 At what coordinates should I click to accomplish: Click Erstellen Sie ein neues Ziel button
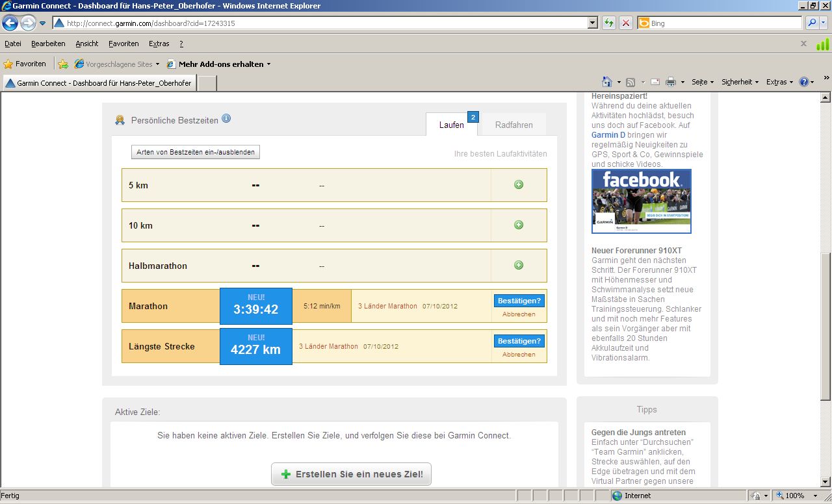[x=351, y=474]
